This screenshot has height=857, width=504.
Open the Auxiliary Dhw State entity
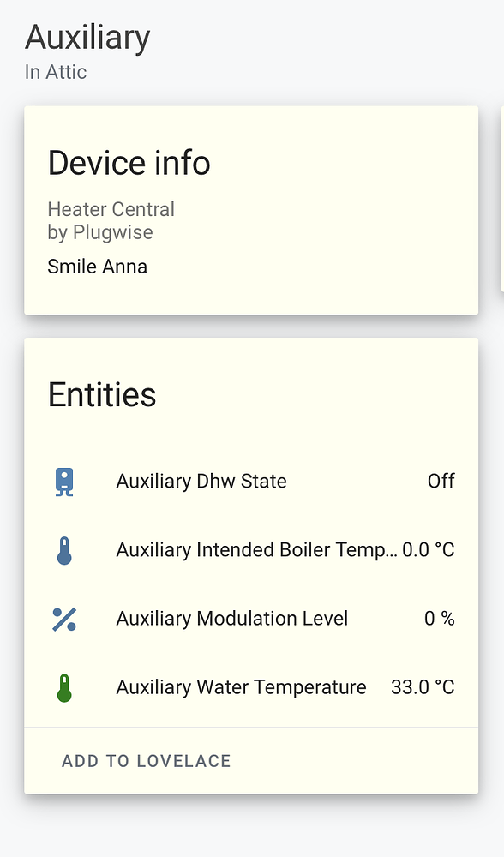[201, 481]
